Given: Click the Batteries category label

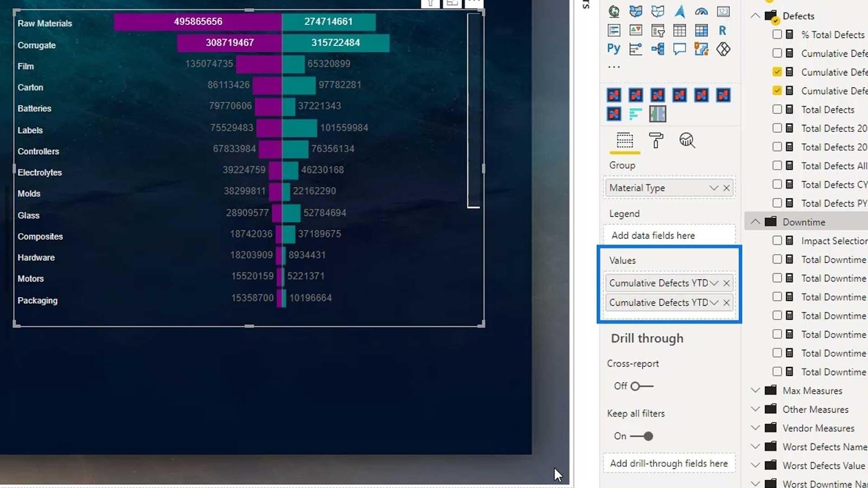Looking at the screenshot, I should pyautogui.click(x=34, y=108).
